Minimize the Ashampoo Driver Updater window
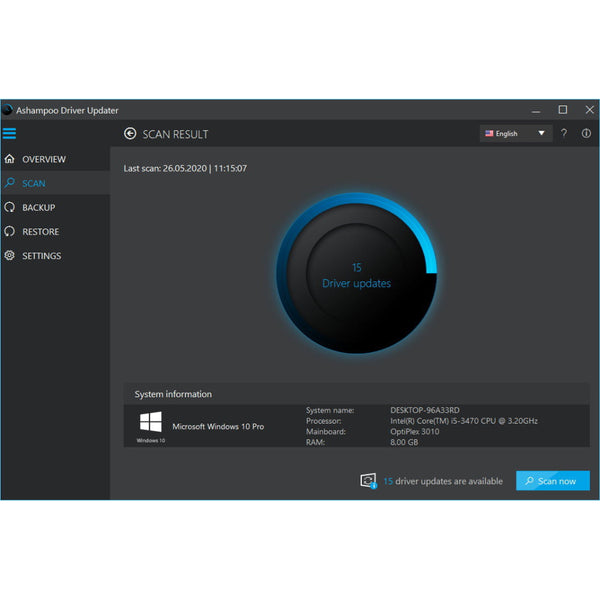 [x=536, y=110]
